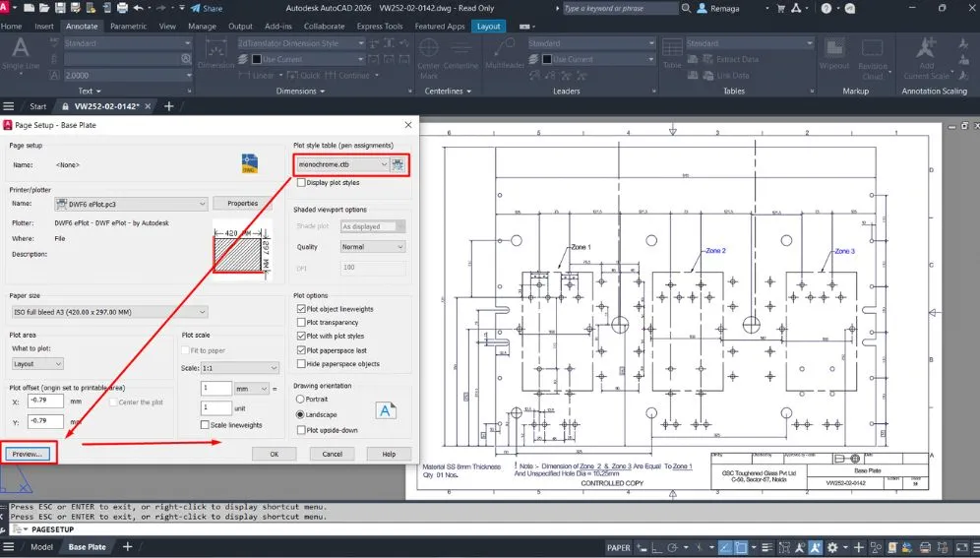Viewport: 980px width, 558px height.
Task: Switch to the Model tab
Action: point(42,547)
